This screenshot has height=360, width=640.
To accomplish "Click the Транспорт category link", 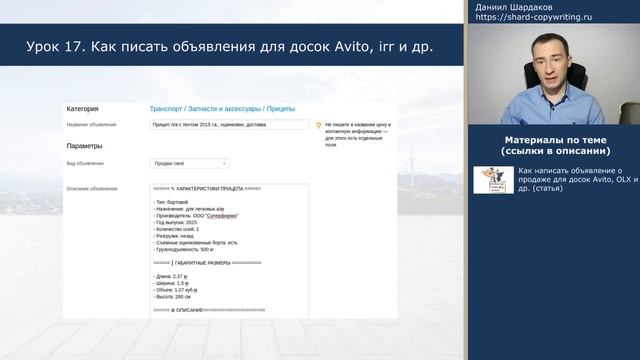I will (x=166, y=109).
